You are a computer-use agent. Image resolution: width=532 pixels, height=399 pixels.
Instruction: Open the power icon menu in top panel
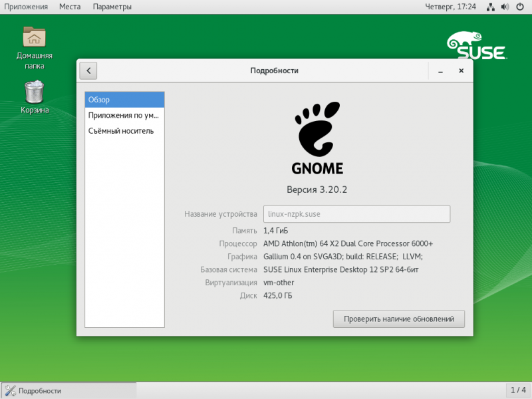tap(520, 7)
